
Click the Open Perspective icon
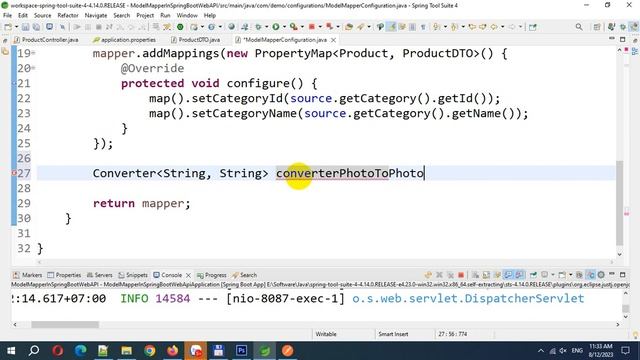pos(597,27)
